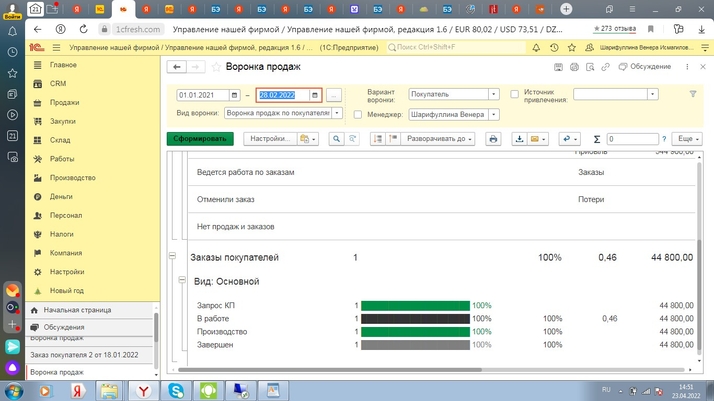Viewport: 714px width, 401px height.
Task: Collapse the Вид: Основной group
Action: point(181,281)
